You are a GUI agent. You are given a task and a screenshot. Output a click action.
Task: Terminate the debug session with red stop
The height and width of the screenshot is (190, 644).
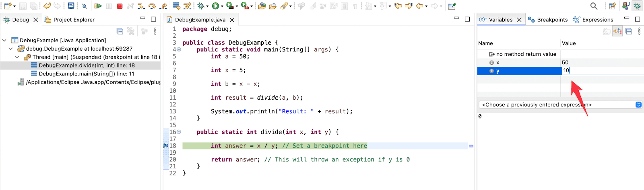(x=120, y=6)
